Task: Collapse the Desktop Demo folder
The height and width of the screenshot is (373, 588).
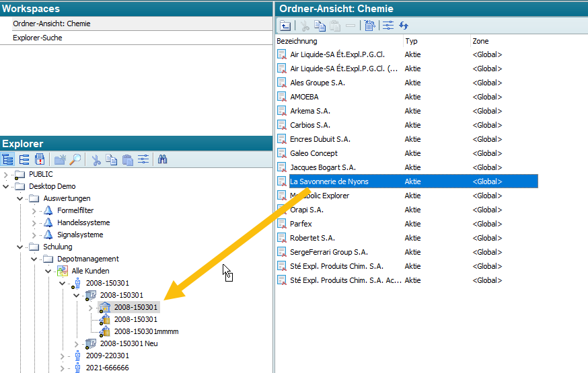Action: (6, 187)
